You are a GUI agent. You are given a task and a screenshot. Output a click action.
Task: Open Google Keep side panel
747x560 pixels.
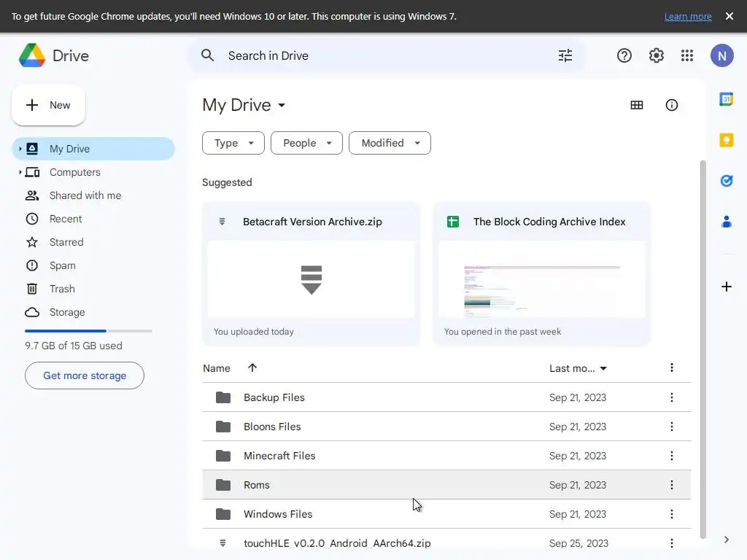726,140
